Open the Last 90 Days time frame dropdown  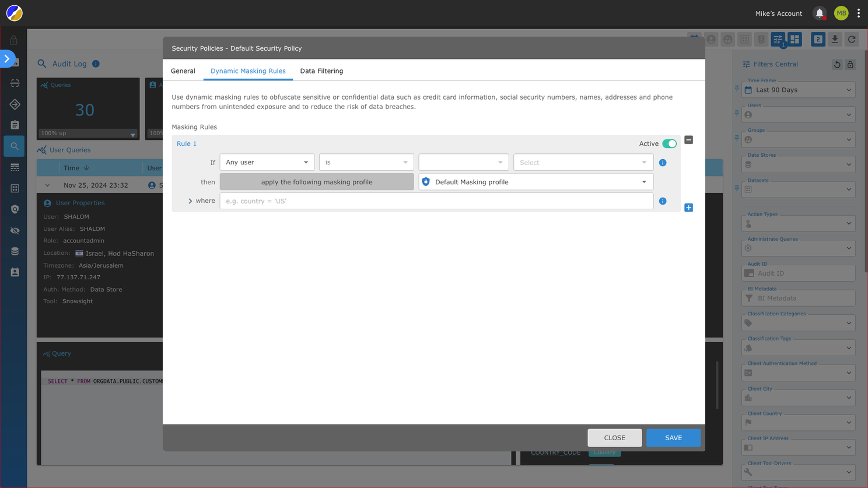[x=798, y=90]
